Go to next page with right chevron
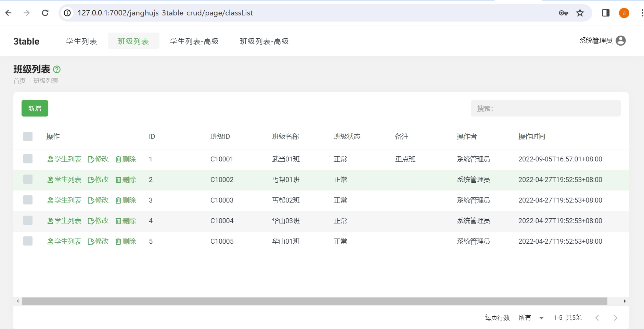 615,318
